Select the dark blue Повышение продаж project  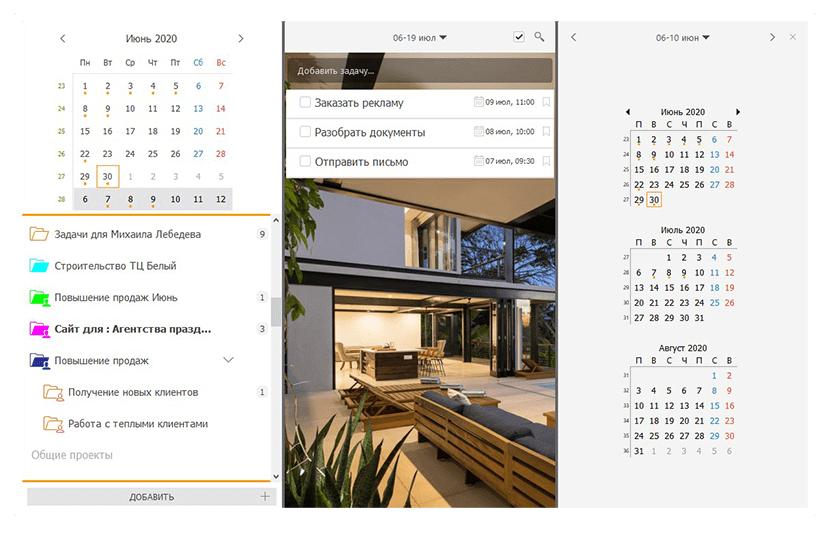pyautogui.click(x=101, y=360)
